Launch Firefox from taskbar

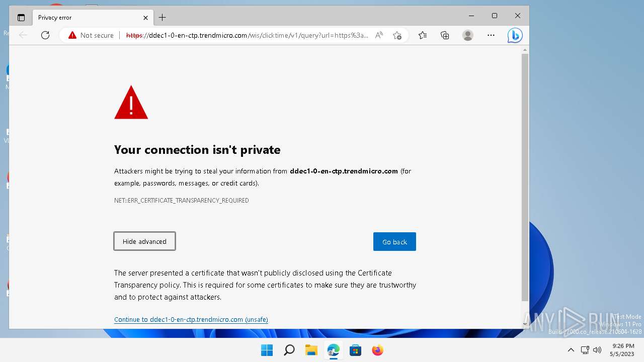coord(377,350)
